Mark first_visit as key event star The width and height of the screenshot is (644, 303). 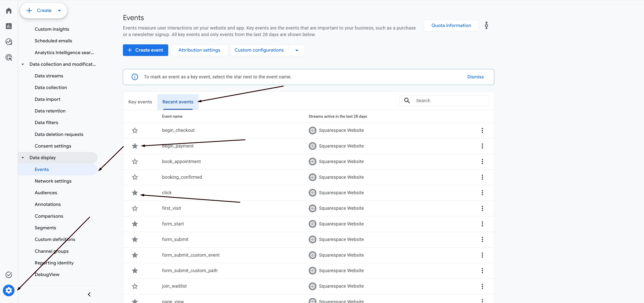(135, 208)
